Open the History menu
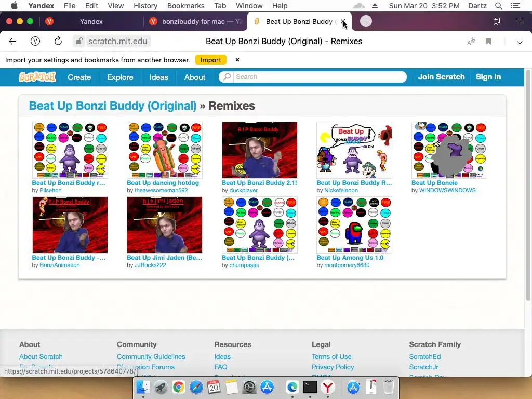532x399 pixels. (145, 6)
